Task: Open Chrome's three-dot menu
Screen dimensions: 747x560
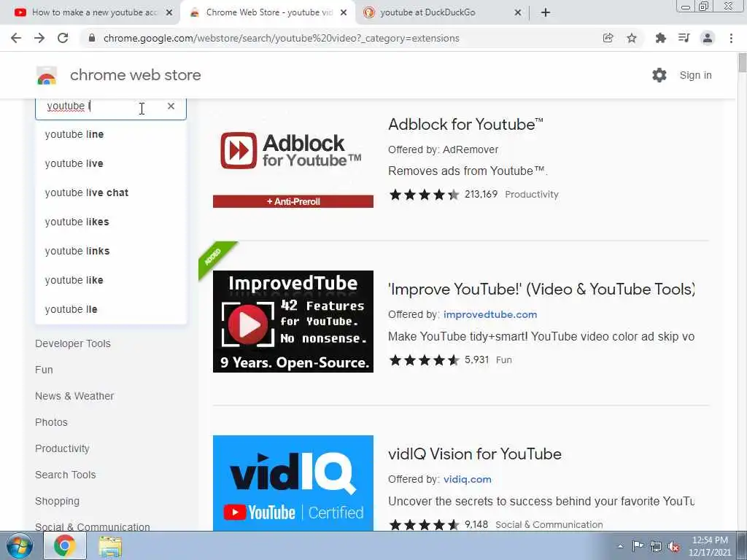Action: [731, 38]
